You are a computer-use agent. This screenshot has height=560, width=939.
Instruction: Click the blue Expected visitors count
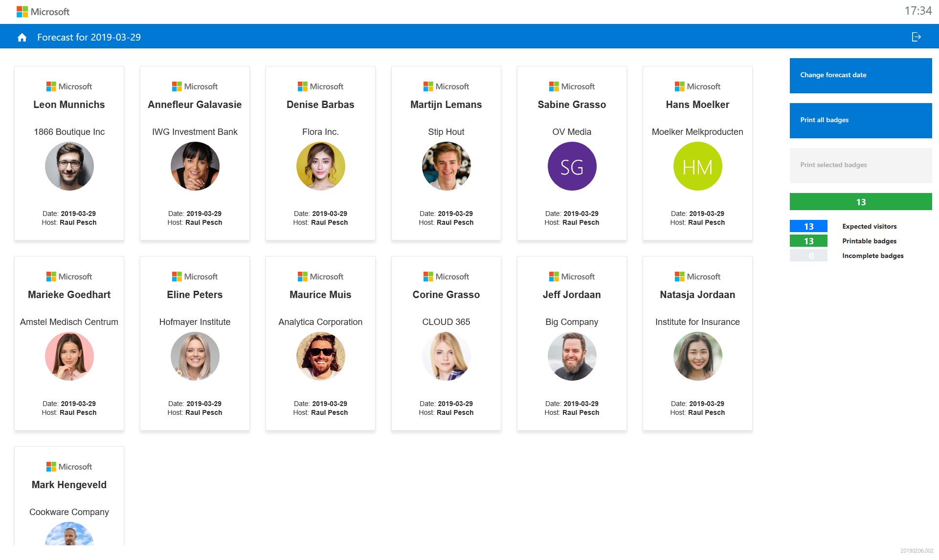[x=808, y=226]
